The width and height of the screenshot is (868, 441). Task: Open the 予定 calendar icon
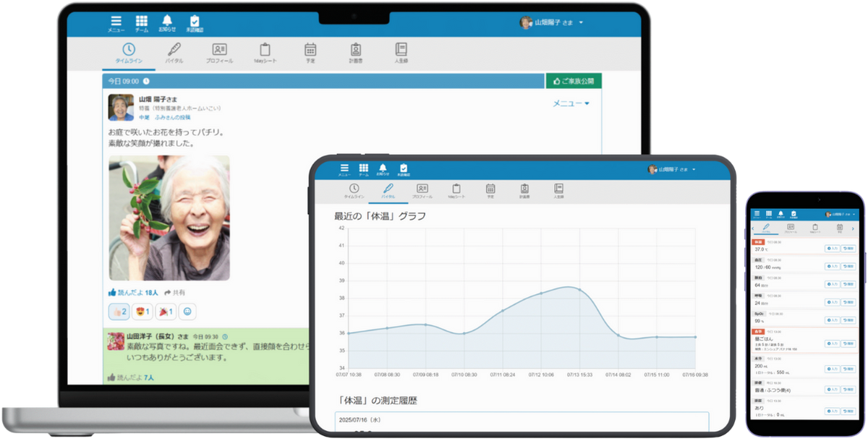click(310, 51)
